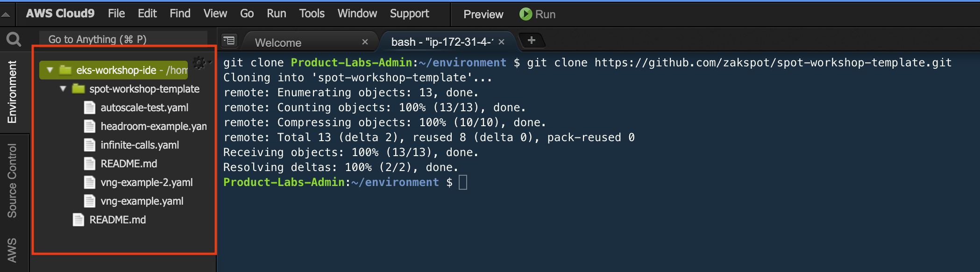Add a new tab with plus button
This screenshot has width=980, height=272.
coord(531,40)
